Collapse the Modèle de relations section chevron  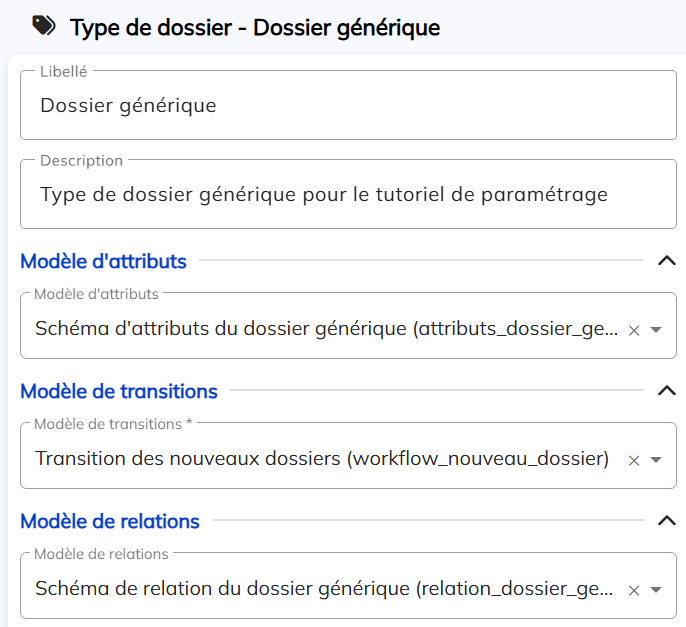pyautogui.click(x=667, y=521)
